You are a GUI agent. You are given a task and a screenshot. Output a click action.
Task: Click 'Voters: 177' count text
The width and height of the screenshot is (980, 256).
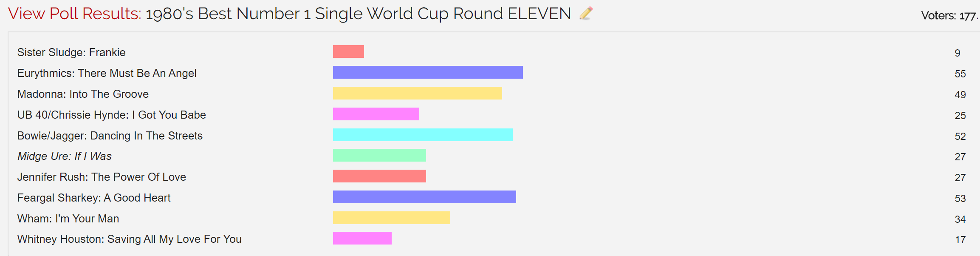coord(949,16)
